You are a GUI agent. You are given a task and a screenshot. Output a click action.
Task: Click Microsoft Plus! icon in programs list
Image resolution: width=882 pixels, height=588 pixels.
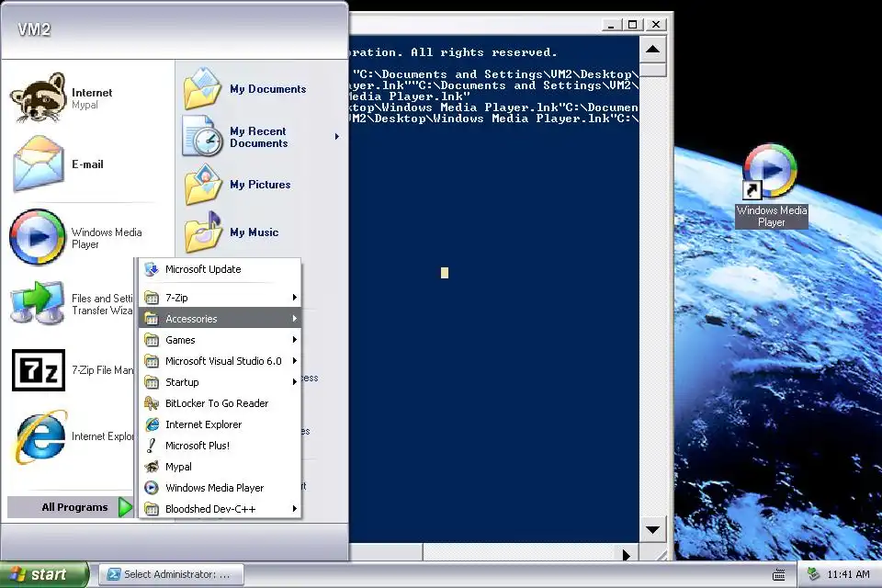point(152,445)
